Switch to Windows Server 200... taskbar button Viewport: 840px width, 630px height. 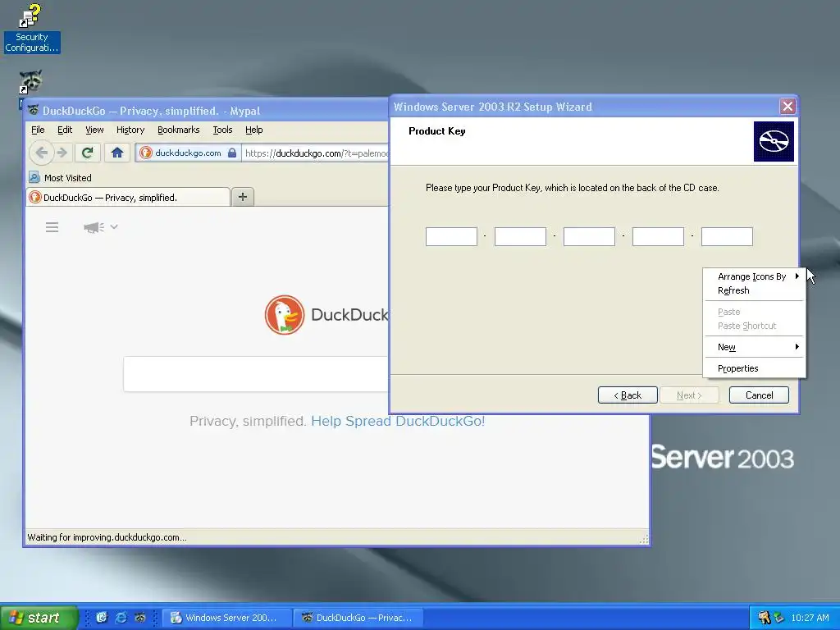(x=227, y=618)
